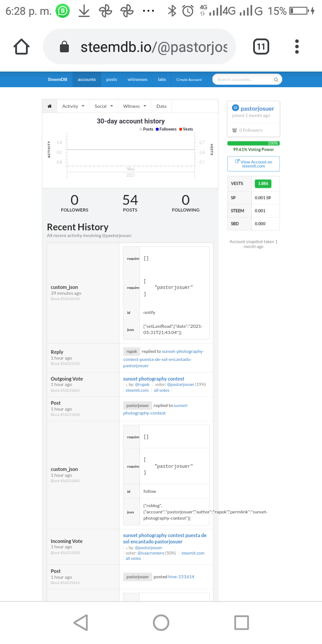Screen dimensions: 322x644
Task: Tap the search magnifier icon in SteemDB
Action: point(276,80)
